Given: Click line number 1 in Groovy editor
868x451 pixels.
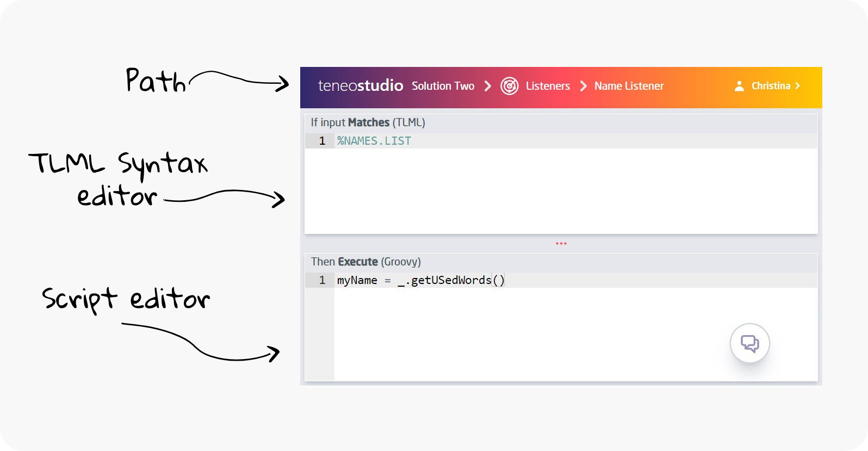Looking at the screenshot, I should pyautogui.click(x=322, y=280).
